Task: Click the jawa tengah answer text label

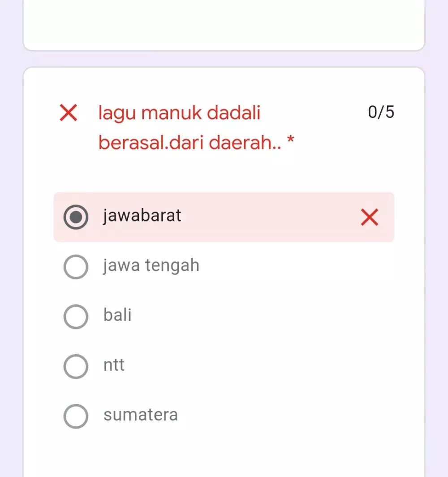Action: pyautogui.click(x=151, y=265)
